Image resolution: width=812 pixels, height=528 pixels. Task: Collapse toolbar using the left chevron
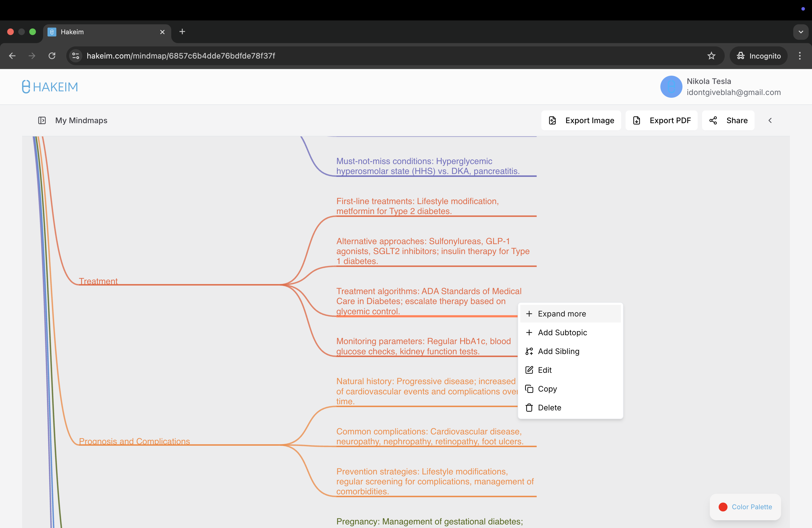(x=770, y=120)
